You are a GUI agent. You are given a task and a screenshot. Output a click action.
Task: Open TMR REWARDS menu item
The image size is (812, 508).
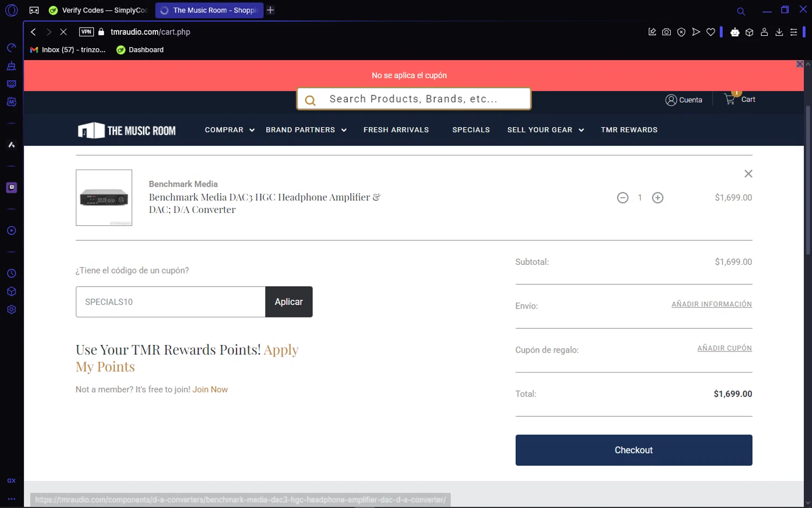click(x=629, y=130)
